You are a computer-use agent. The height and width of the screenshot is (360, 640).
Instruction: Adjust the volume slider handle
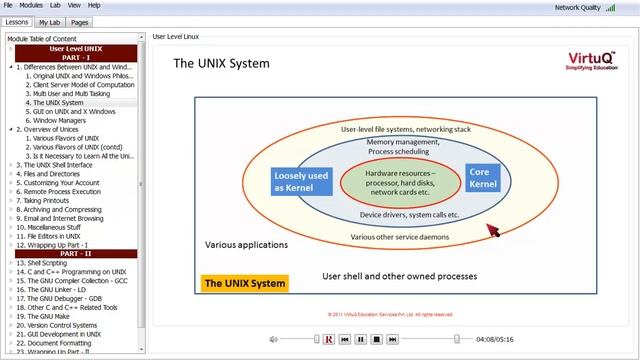coord(317,339)
